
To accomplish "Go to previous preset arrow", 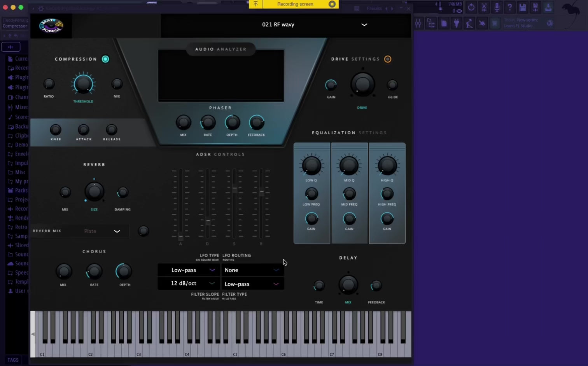I will click(x=386, y=9).
